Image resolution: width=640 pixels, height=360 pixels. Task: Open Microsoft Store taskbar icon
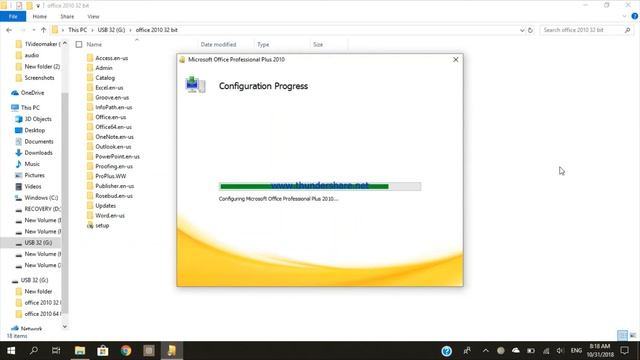tap(103, 351)
